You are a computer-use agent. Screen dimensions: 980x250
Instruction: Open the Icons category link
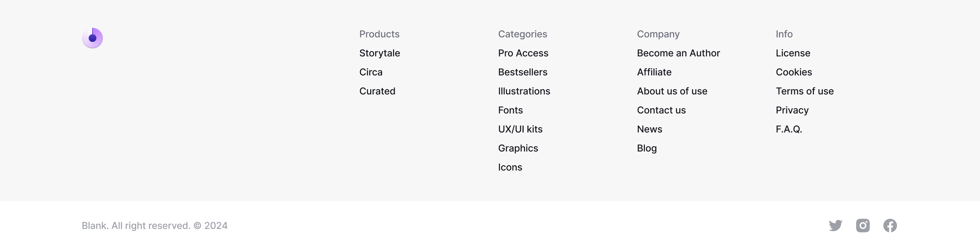[x=510, y=167]
